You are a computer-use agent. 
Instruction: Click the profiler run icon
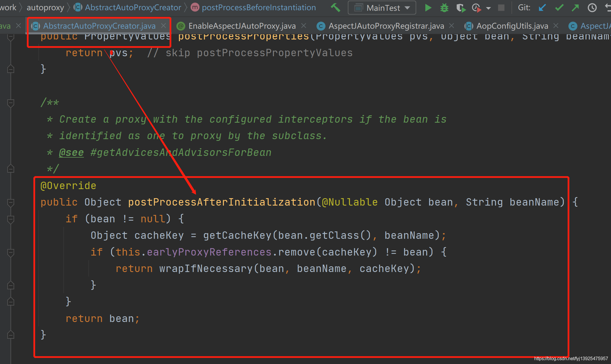point(477,8)
